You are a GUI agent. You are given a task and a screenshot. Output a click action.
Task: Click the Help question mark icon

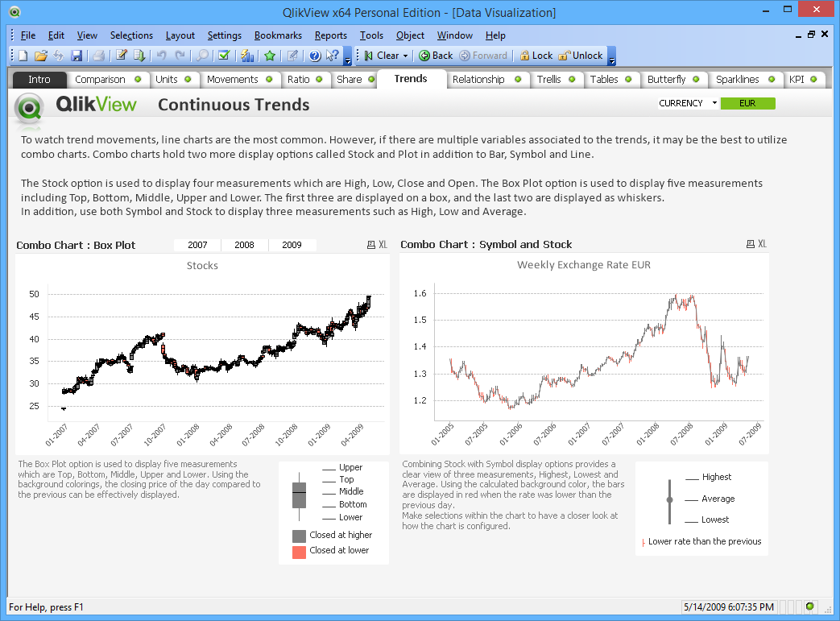[315, 56]
